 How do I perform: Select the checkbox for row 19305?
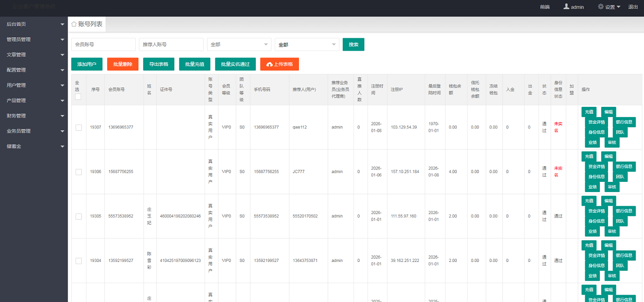pos(79,216)
